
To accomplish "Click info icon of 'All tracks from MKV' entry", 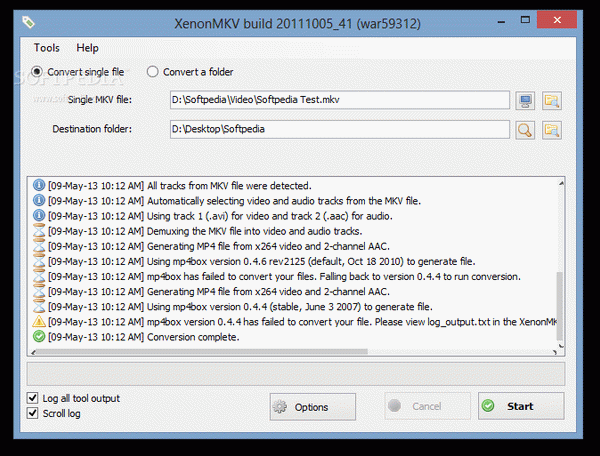I will [x=39, y=186].
